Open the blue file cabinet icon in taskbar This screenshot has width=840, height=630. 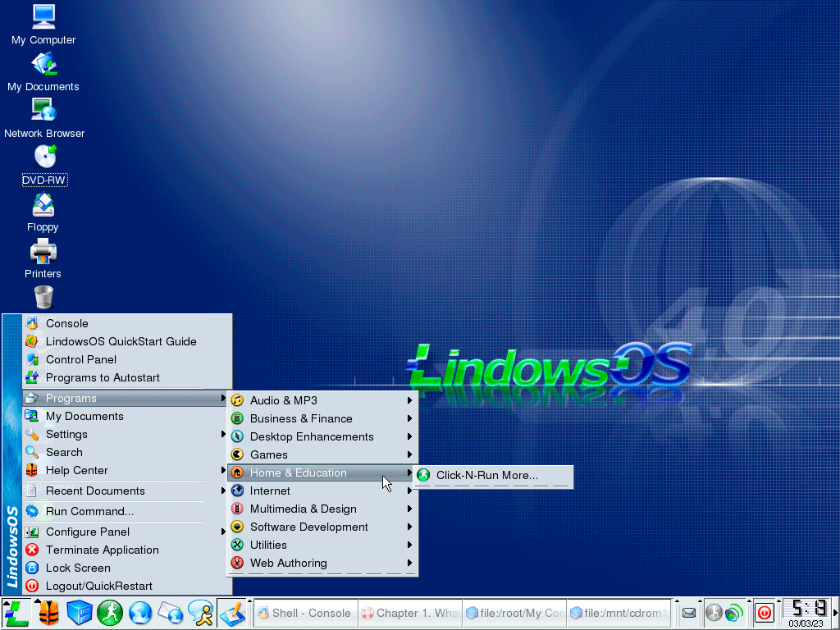(x=80, y=613)
